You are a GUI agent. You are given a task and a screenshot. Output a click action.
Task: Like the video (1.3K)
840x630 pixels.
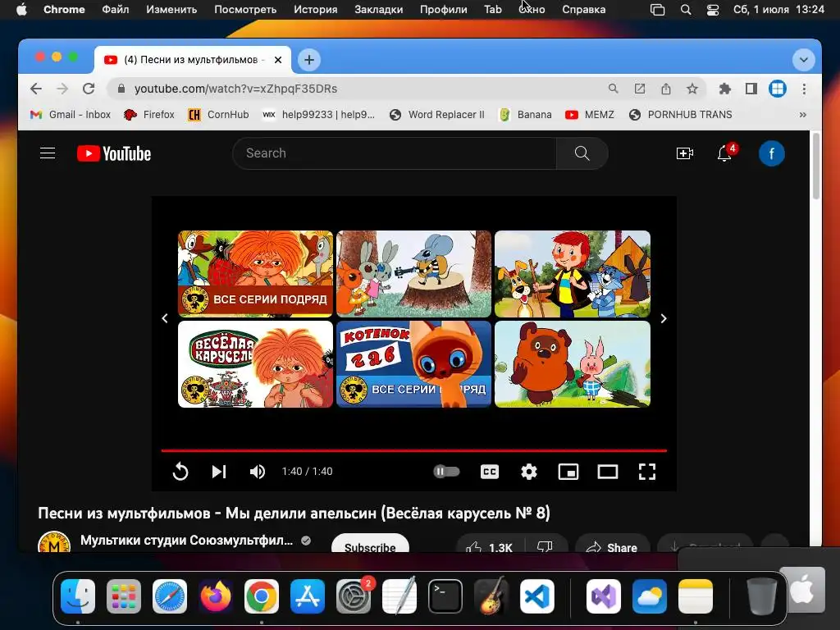coord(490,545)
